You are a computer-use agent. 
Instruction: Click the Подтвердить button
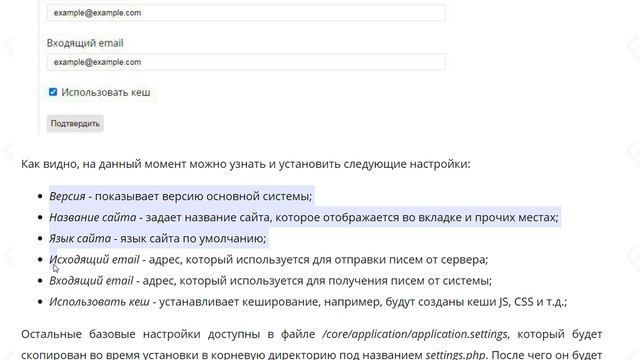75,123
